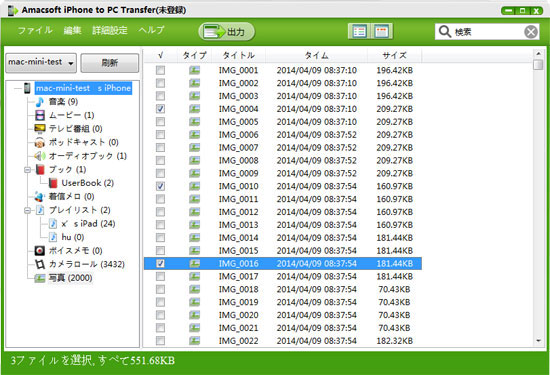
Task: Click the timestamp of IMG_0006 row
Action: click(316, 135)
